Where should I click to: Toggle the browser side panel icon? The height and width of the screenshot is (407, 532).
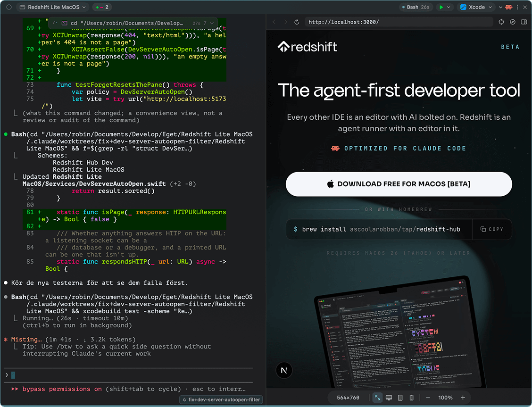[524, 22]
